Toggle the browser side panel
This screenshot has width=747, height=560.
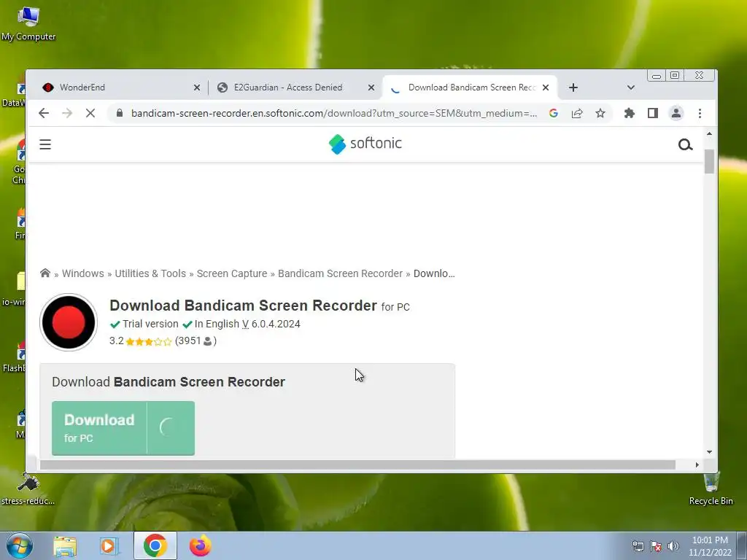653,113
